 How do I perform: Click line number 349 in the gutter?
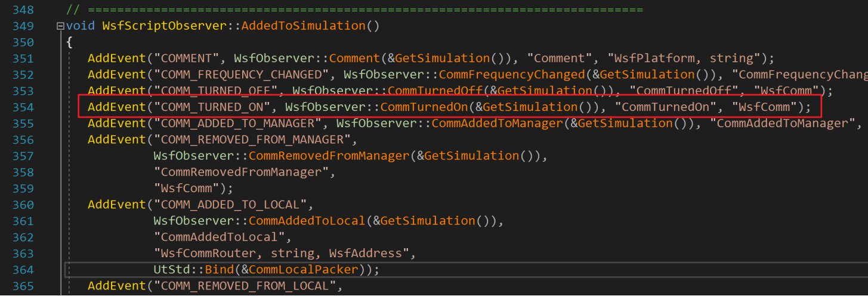pyautogui.click(x=22, y=26)
